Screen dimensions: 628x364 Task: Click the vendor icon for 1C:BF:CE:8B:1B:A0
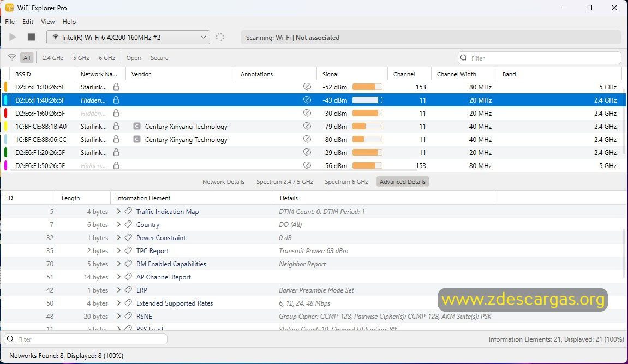(137, 126)
